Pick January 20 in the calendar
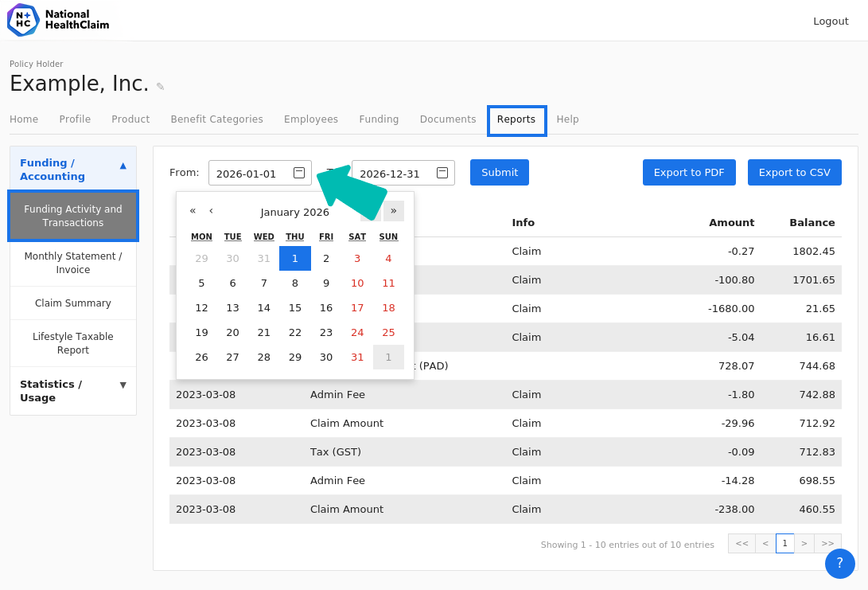868x590 pixels. point(232,332)
